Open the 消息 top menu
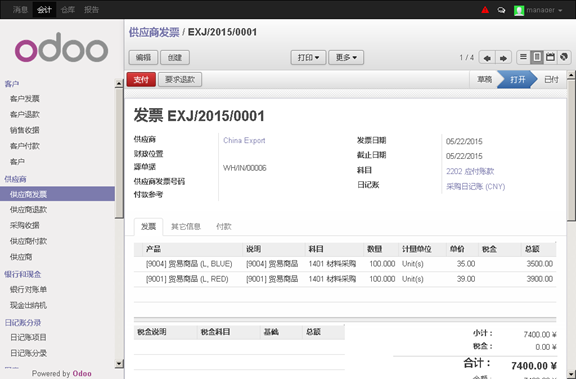The height and width of the screenshot is (379, 576). point(20,10)
